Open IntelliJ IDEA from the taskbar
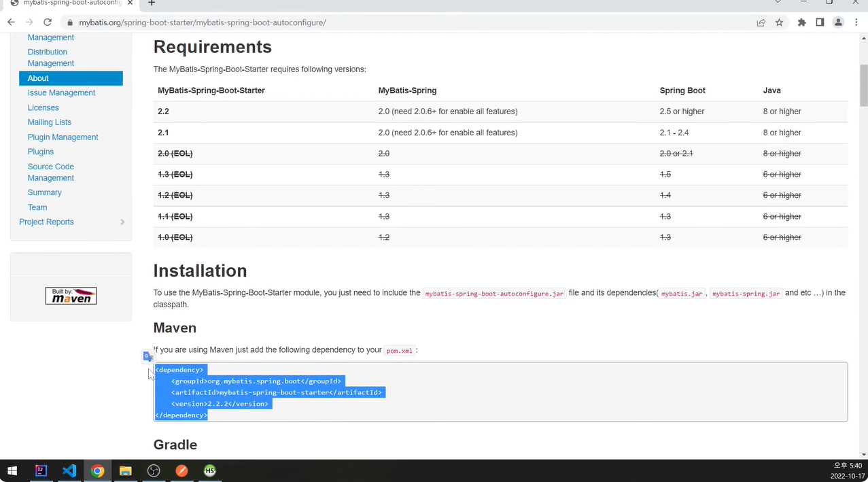The width and height of the screenshot is (868, 482). 41,470
